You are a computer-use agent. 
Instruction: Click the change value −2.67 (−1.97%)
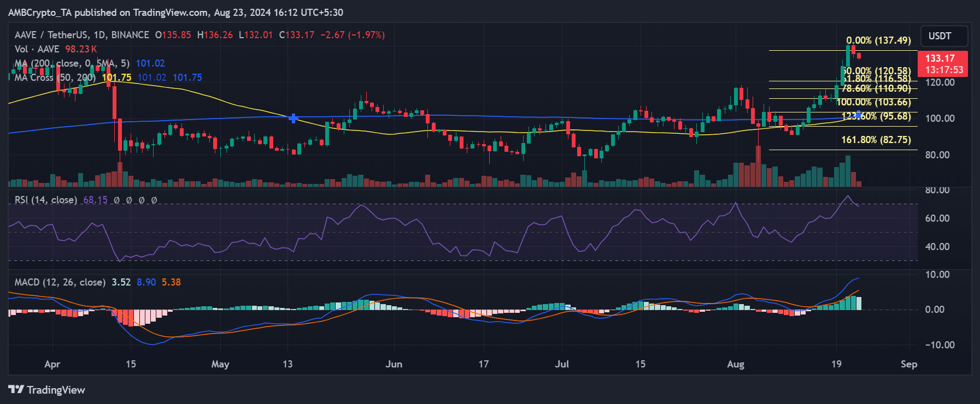tap(353, 35)
